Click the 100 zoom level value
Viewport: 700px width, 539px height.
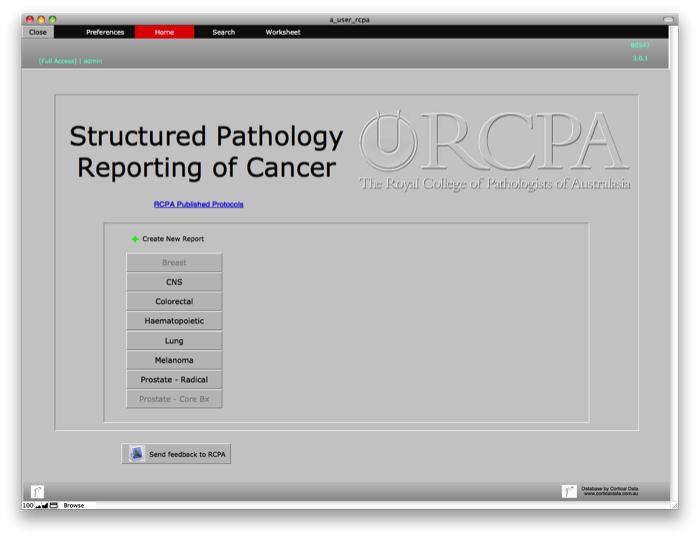click(x=28, y=506)
